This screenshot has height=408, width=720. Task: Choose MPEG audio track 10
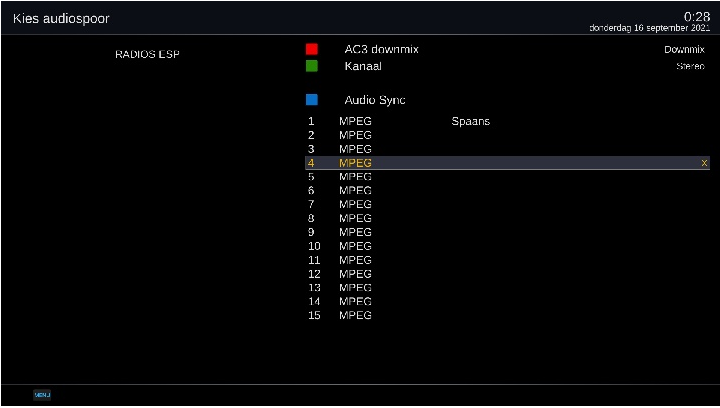coord(355,246)
